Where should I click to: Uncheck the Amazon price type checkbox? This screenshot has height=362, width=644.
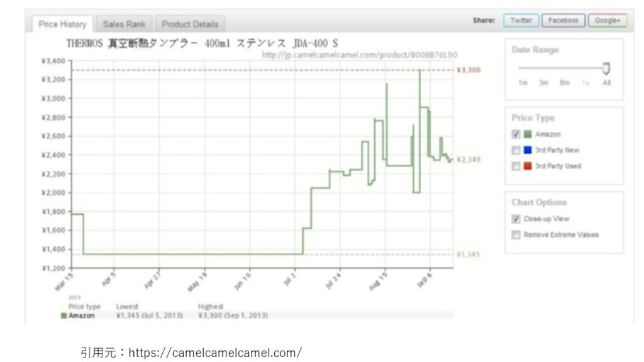coord(516,134)
